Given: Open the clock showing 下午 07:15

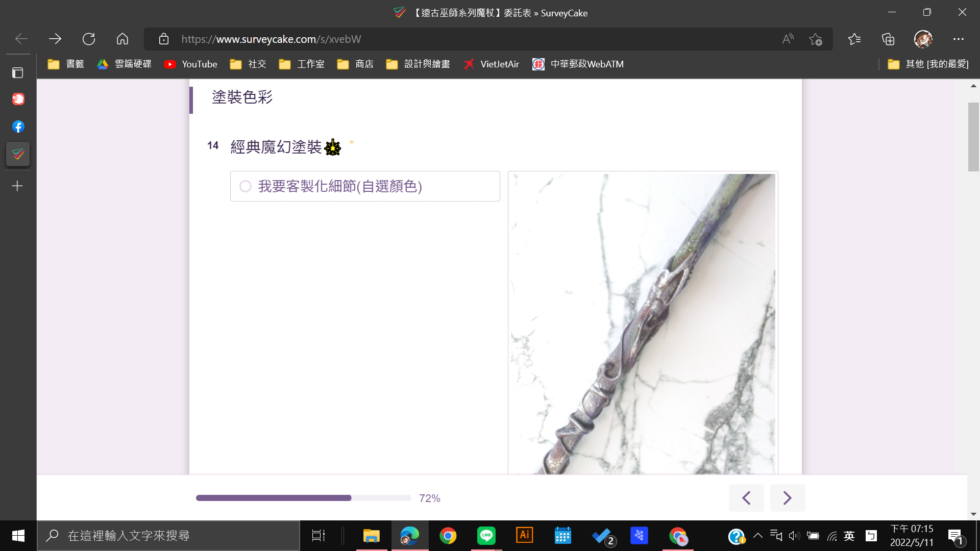Looking at the screenshot, I should 912,536.
